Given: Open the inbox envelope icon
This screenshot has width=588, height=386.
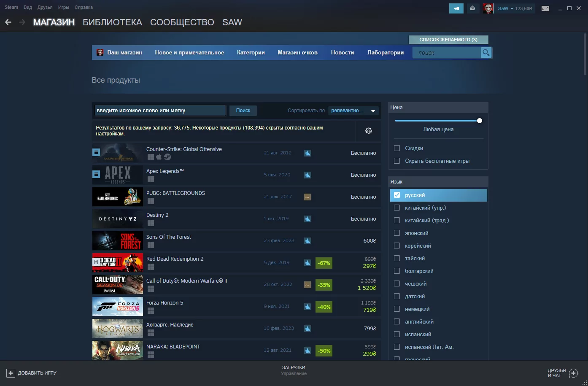Looking at the screenshot, I should pos(472,8).
